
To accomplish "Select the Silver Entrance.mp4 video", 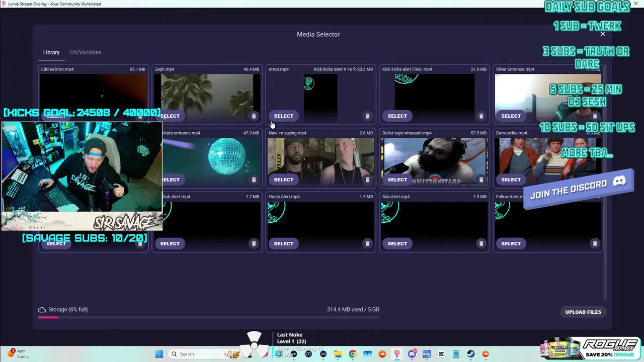I will [x=511, y=116].
